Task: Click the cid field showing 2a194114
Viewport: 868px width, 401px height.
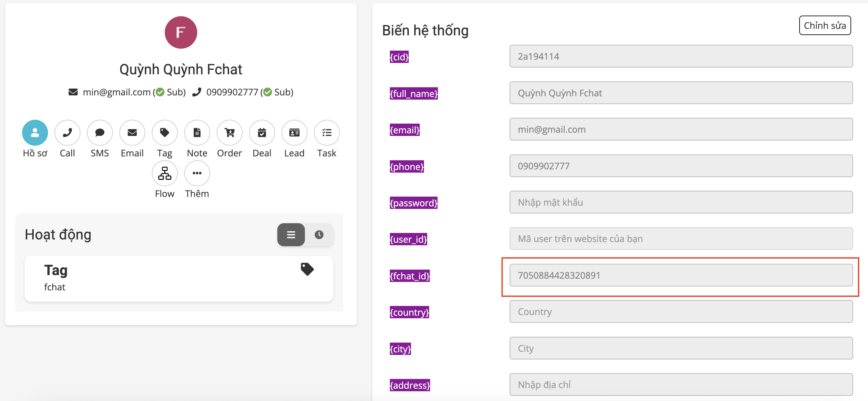Action: pyautogui.click(x=681, y=56)
